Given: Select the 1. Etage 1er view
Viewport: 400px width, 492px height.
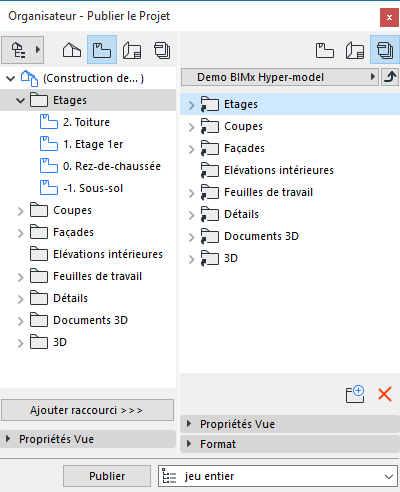Looking at the screenshot, I should [93, 144].
